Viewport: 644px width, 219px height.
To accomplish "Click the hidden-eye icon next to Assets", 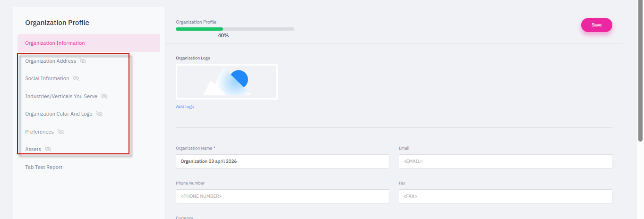I will point(48,149).
